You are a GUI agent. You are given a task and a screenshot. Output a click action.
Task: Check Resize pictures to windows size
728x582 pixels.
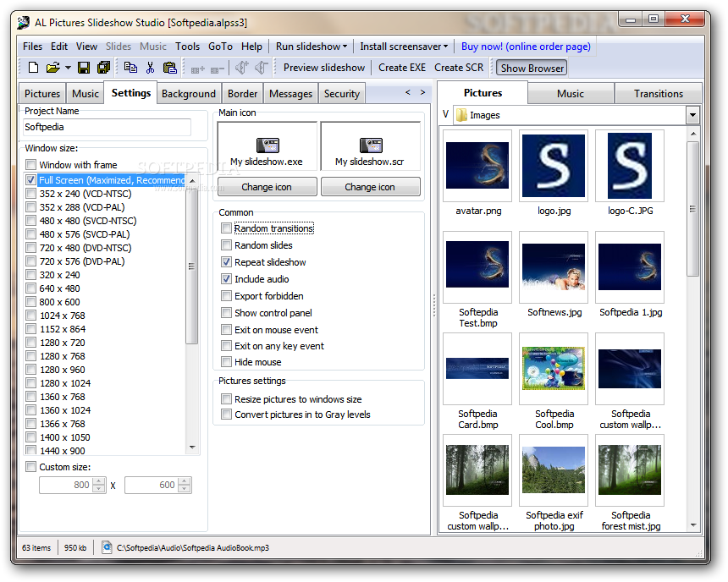[x=226, y=398]
